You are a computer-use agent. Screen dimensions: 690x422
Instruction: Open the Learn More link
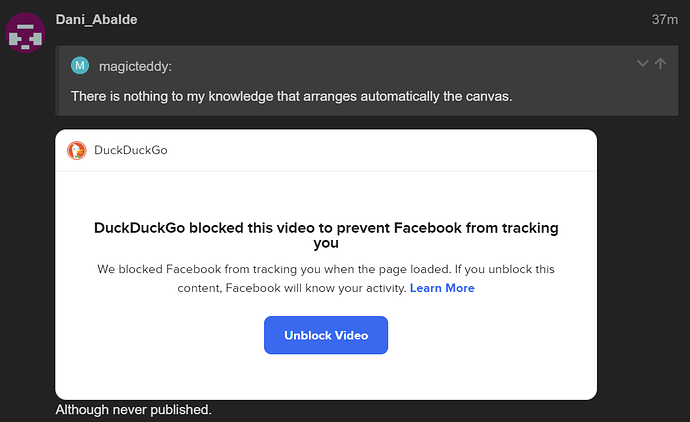pos(442,288)
